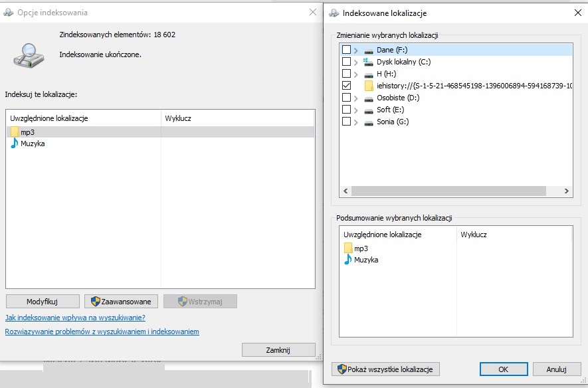Click the iehistory folder icon
This screenshot has height=388, width=588.
pyautogui.click(x=369, y=86)
